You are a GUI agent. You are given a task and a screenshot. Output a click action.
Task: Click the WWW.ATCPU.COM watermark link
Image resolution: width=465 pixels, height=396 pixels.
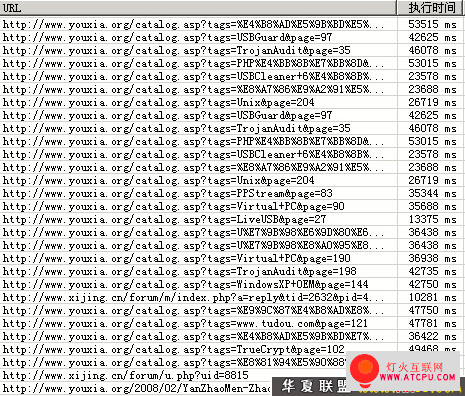click(x=417, y=377)
